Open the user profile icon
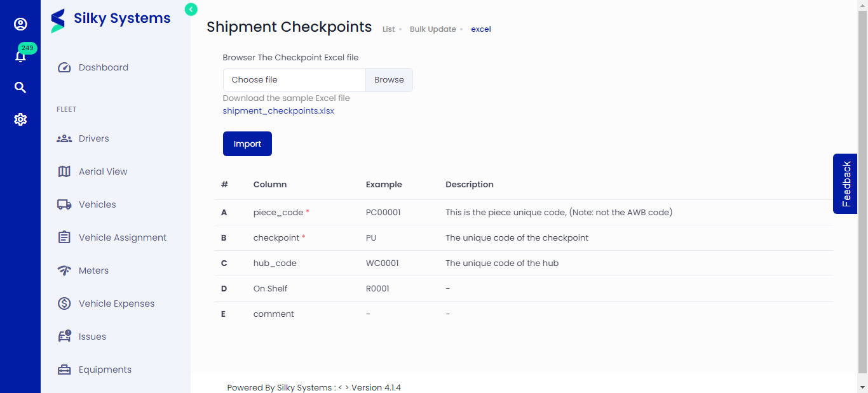This screenshot has width=868, height=393. click(20, 24)
